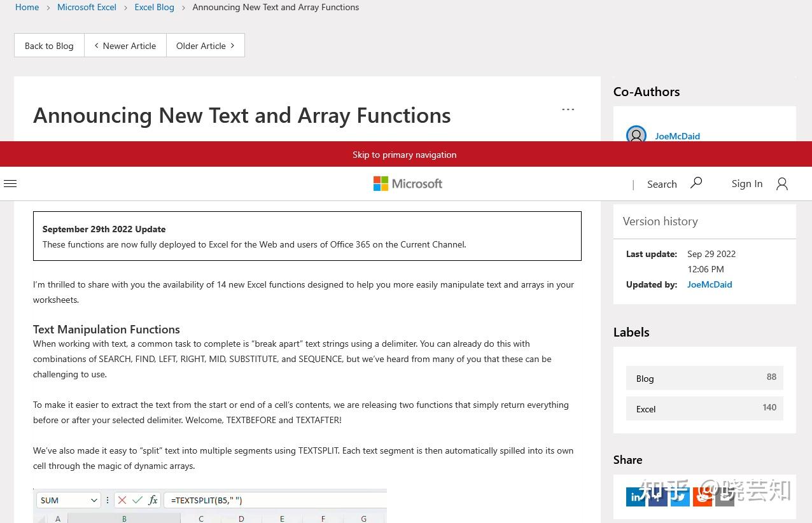Click the Microsoft logo
This screenshot has height=523, width=812.
click(x=408, y=184)
